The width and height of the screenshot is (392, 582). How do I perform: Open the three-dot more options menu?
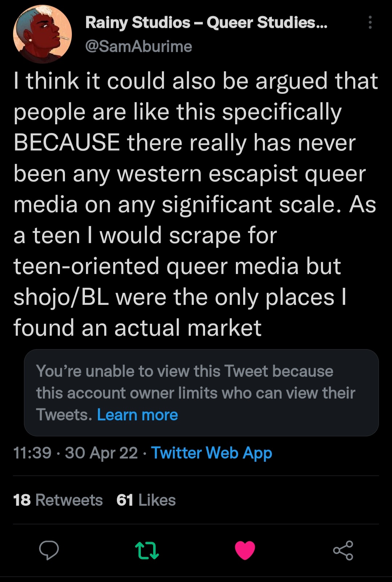[370, 23]
